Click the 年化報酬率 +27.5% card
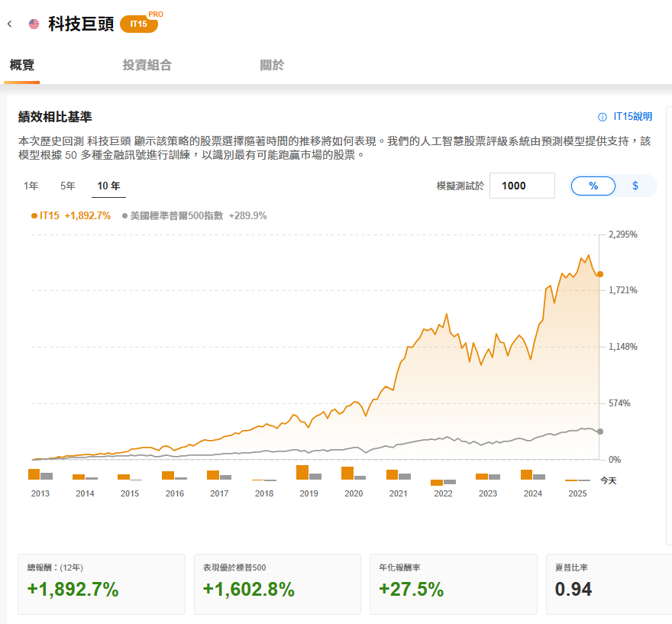The image size is (672, 624). (454, 584)
